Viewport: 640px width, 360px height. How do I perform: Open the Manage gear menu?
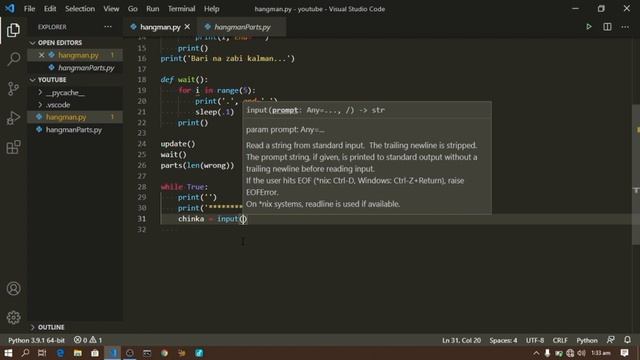(x=13, y=317)
